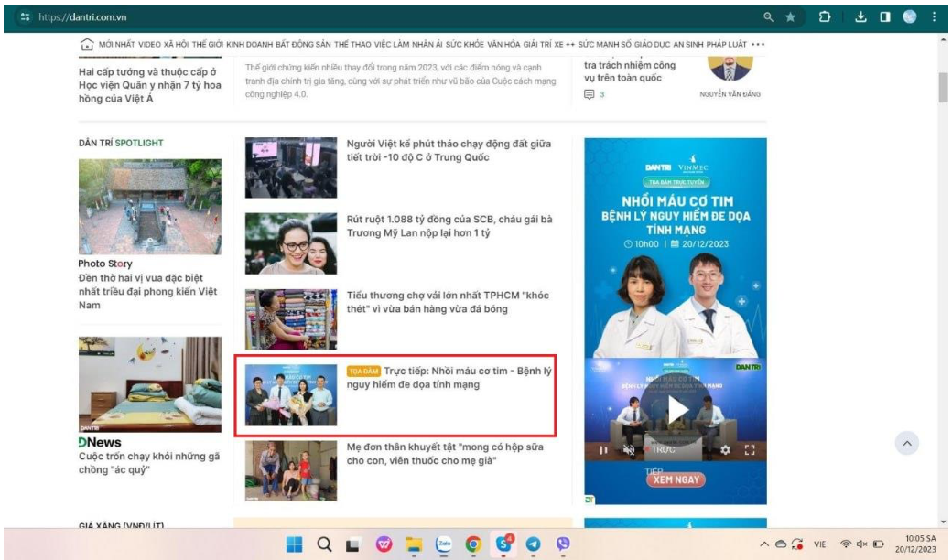Screen dimensions: 952x560
Task: Open the browser extensions puzzle icon
Action: point(825,17)
